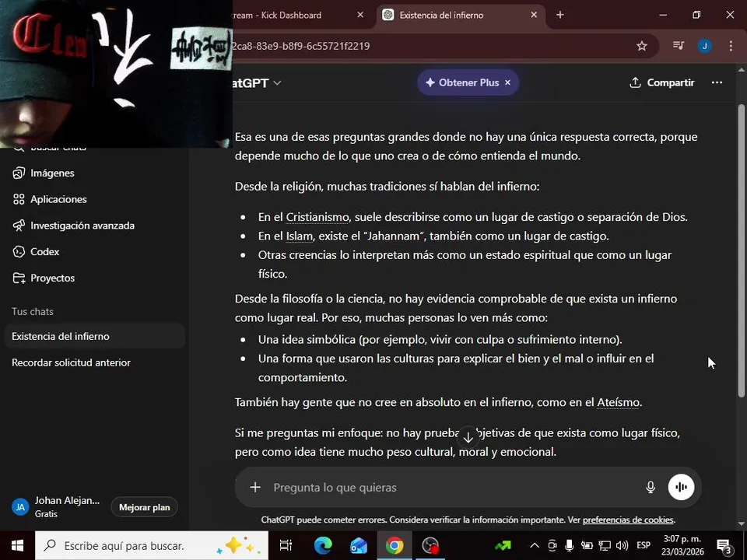Viewport: 747px width, 560px height.
Task: Open OBS Studio from the taskbar
Action: pyautogui.click(x=430, y=546)
